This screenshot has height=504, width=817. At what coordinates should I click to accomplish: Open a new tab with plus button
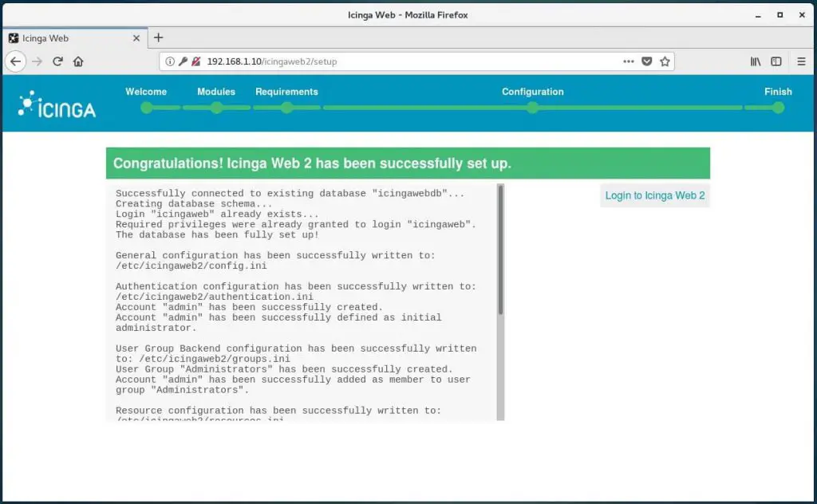click(x=159, y=37)
